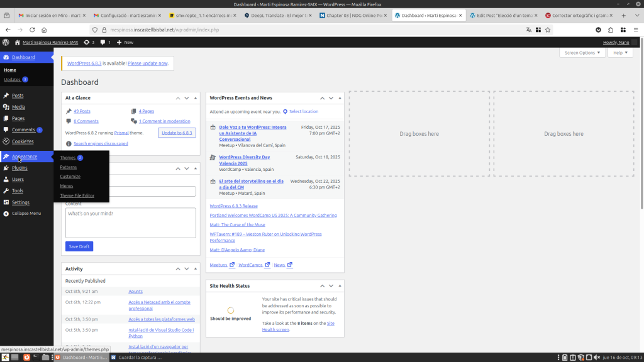
Task: Toggle the Site Health Status panel
Action: pyautogui.click(x=340, y=286)
